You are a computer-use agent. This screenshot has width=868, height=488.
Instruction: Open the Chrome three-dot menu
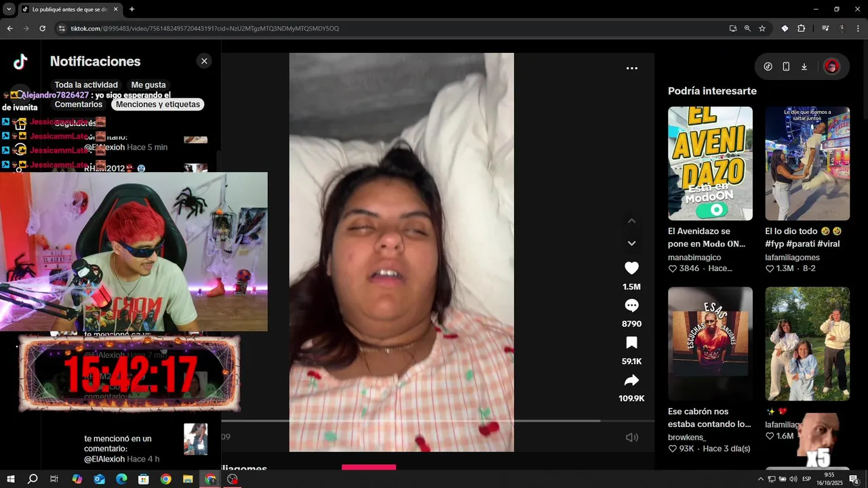859,28
